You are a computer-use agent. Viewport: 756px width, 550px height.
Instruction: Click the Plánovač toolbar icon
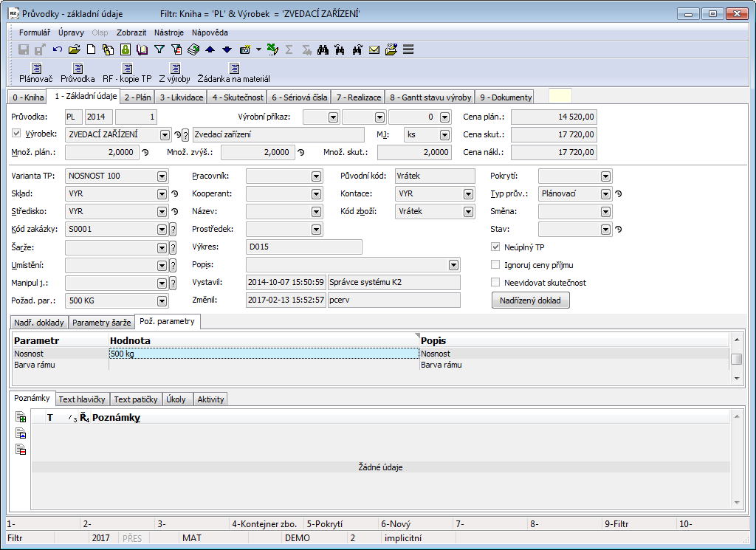(35, 69)
